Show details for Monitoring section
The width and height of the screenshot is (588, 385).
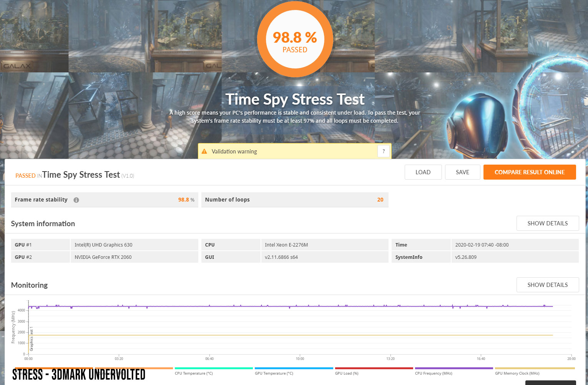[x=548, y=285]
